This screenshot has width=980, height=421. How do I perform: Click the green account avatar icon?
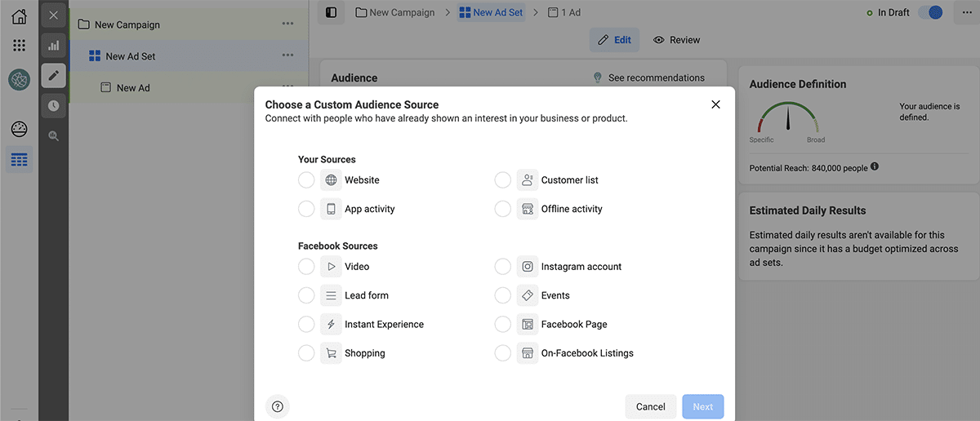click(20, 79)
